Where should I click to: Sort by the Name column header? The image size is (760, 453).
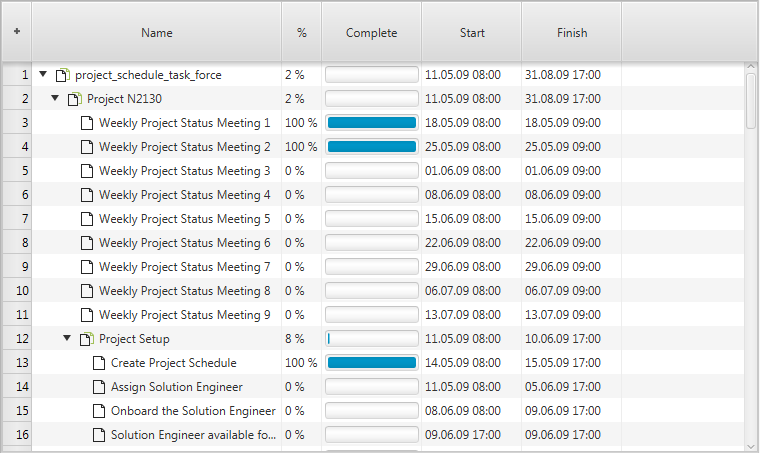coord(157,32)
